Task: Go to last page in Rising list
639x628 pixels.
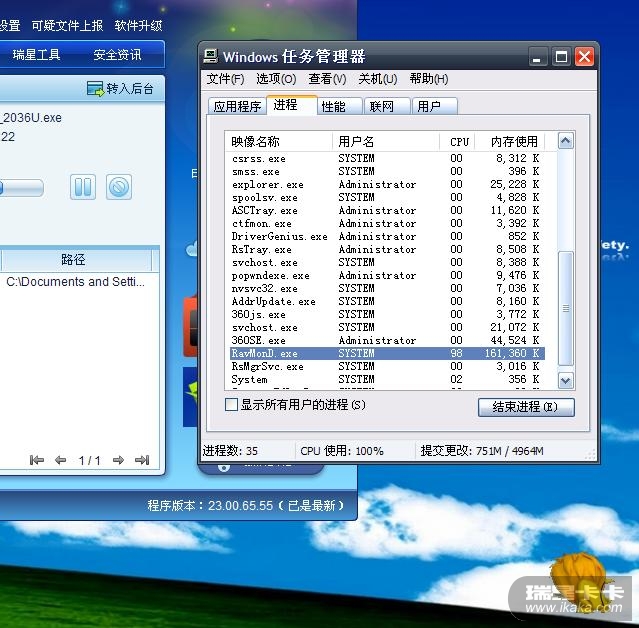Action: [x=142, y=460]
